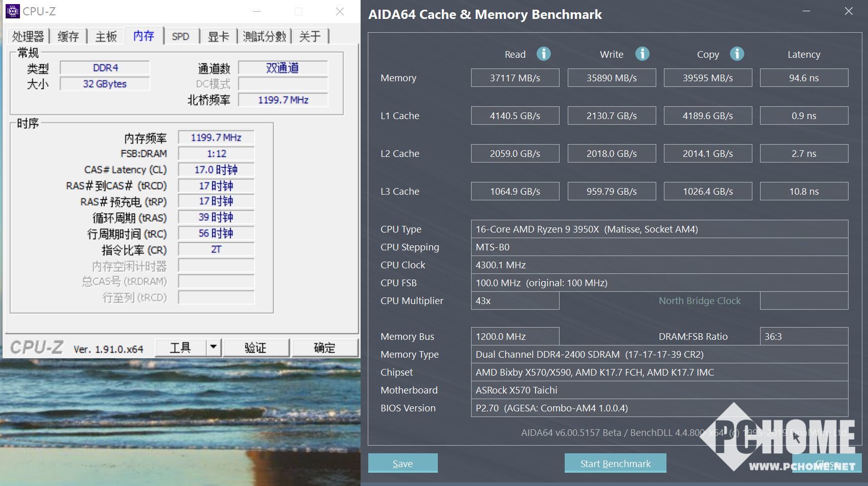Click the 验证 button in CPU-Z
This screenshot has width=868, height=486.
pos(256,348)
